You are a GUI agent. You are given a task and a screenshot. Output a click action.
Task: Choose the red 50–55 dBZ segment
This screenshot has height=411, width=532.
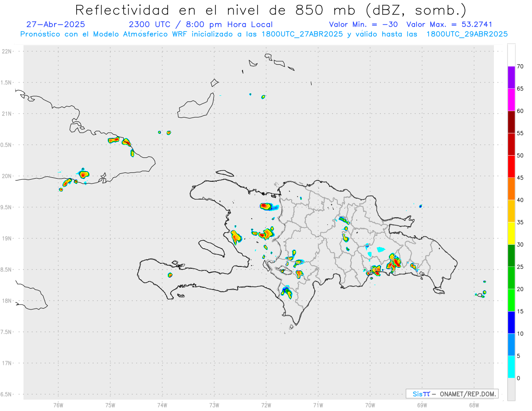pos(511,144)
